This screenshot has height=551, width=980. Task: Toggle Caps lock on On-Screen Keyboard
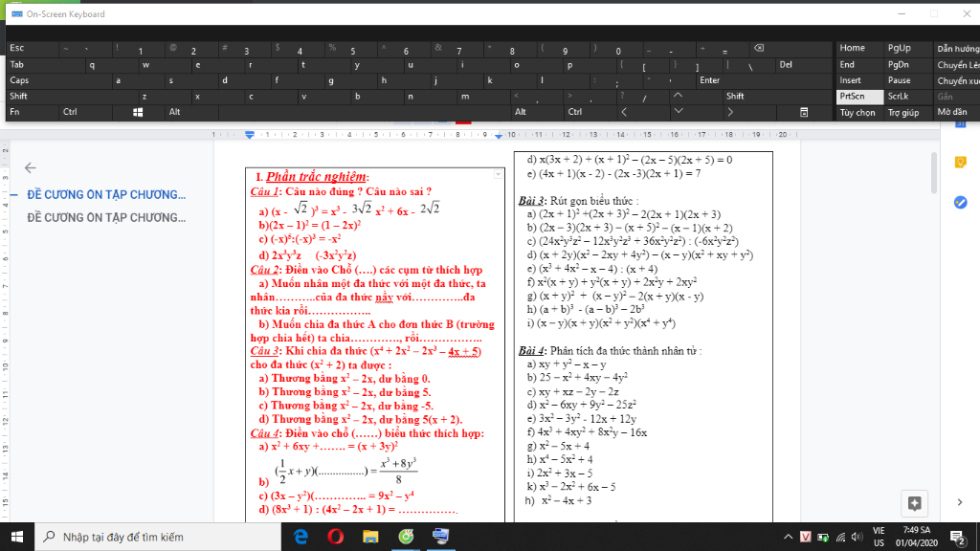(59, 80)
